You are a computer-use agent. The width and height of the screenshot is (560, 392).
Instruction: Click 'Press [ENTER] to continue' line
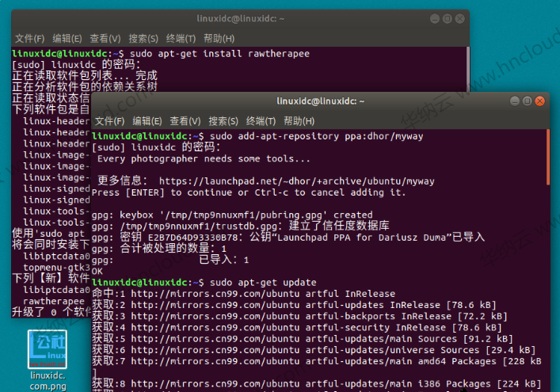tap(249, 192)
